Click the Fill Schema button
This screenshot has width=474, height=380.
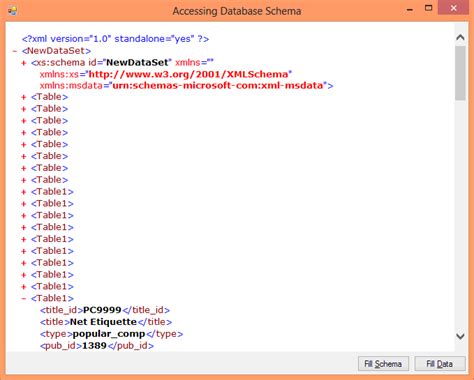tap(383, 364)
